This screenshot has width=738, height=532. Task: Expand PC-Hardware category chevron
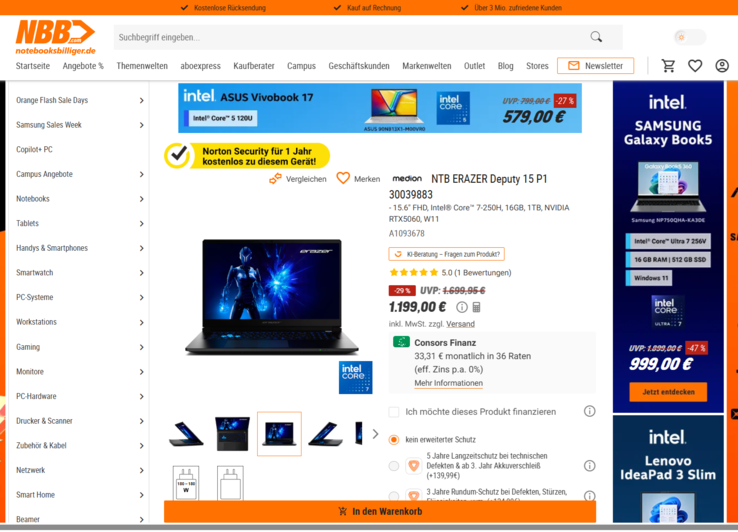coord(141,396)
